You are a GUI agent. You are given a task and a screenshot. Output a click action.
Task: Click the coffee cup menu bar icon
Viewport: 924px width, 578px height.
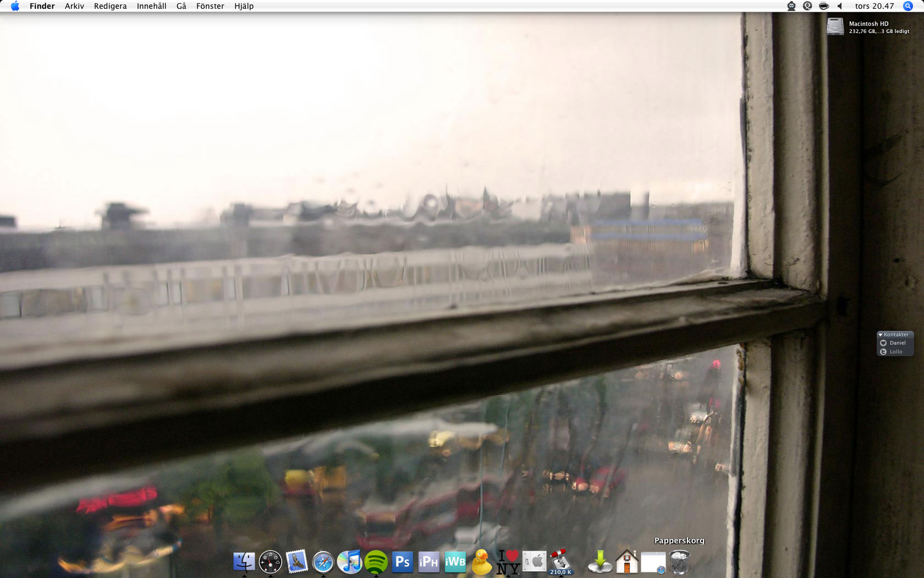click(823, 6)
